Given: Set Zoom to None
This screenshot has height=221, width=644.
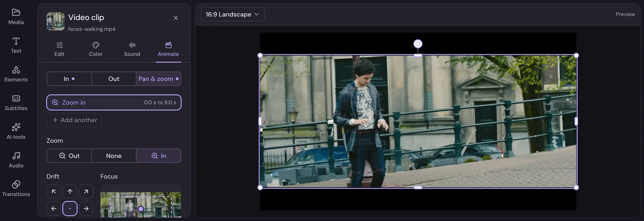Looking at the screenshot, I should click(x=114, y=156).
